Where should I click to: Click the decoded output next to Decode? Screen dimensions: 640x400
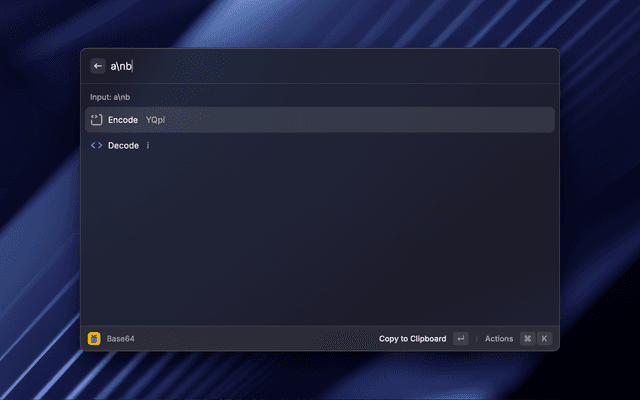(x=148, y=145)
